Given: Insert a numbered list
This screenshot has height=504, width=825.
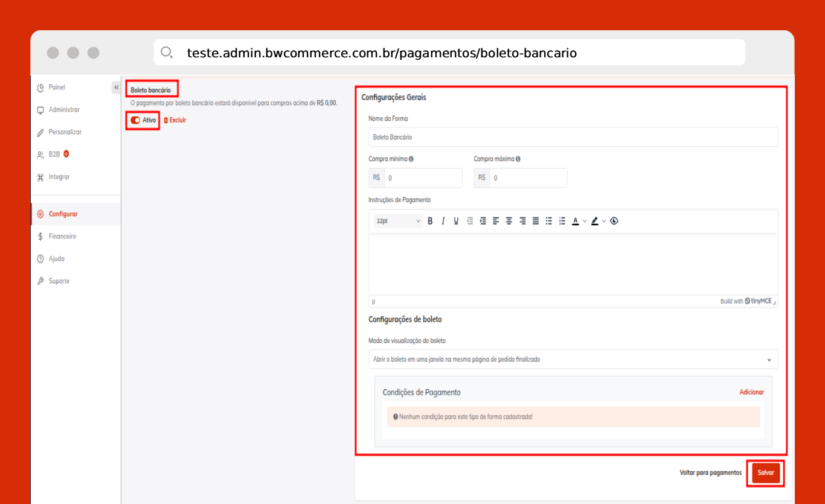Looking at the screenshot, I should click(562, 221).
